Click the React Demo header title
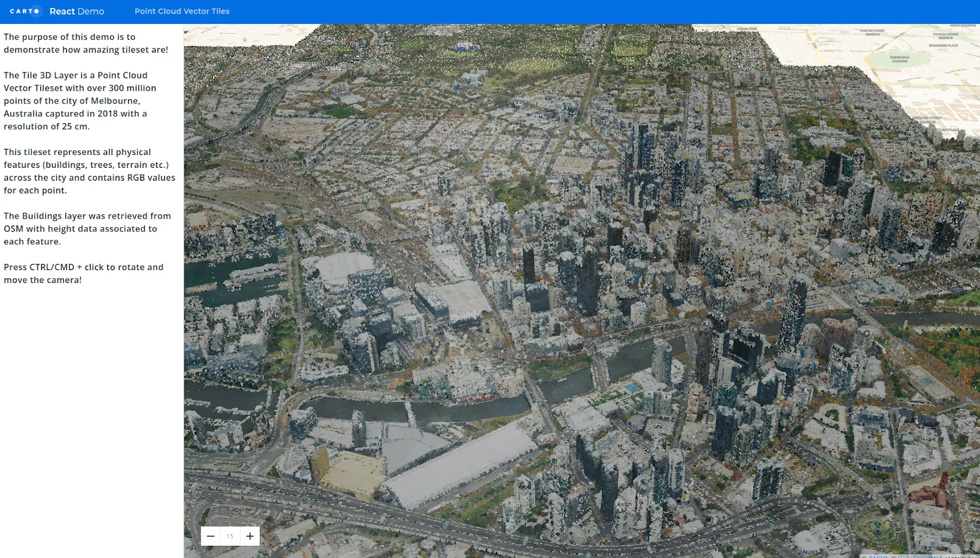 [77, 11]
